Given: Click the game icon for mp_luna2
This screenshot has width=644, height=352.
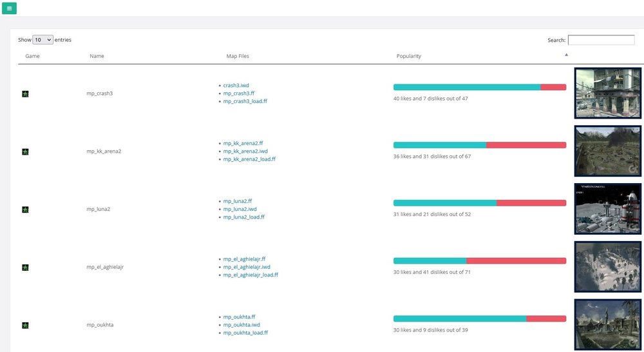Looking at the screenshot, I should pyautogui.click(x=25, y=210).
